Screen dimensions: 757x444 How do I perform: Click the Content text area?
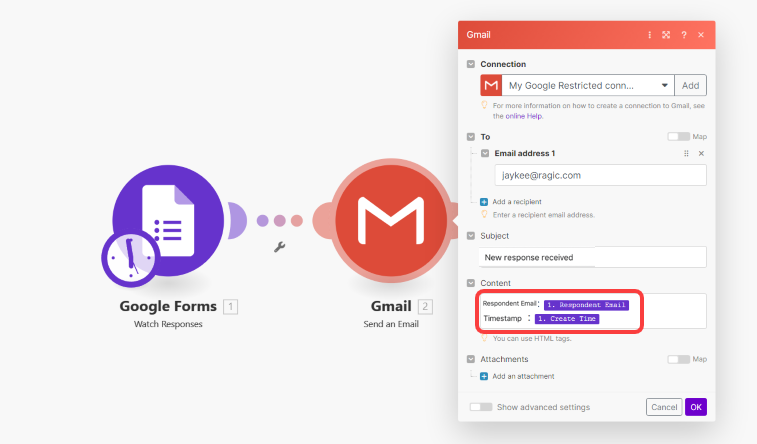pos(592,311)
